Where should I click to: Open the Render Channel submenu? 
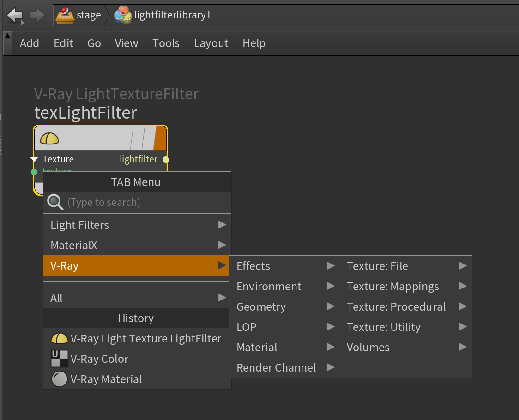point(285,367)
